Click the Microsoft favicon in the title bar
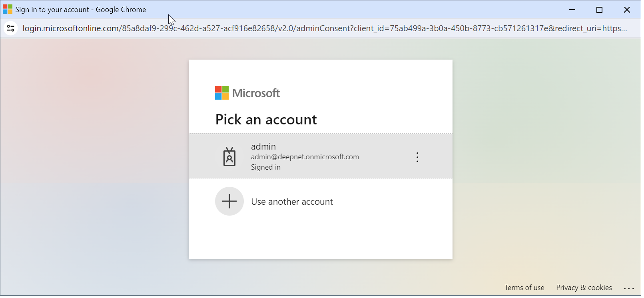This screenshot has width=644, height=298. tap(8, 10)
